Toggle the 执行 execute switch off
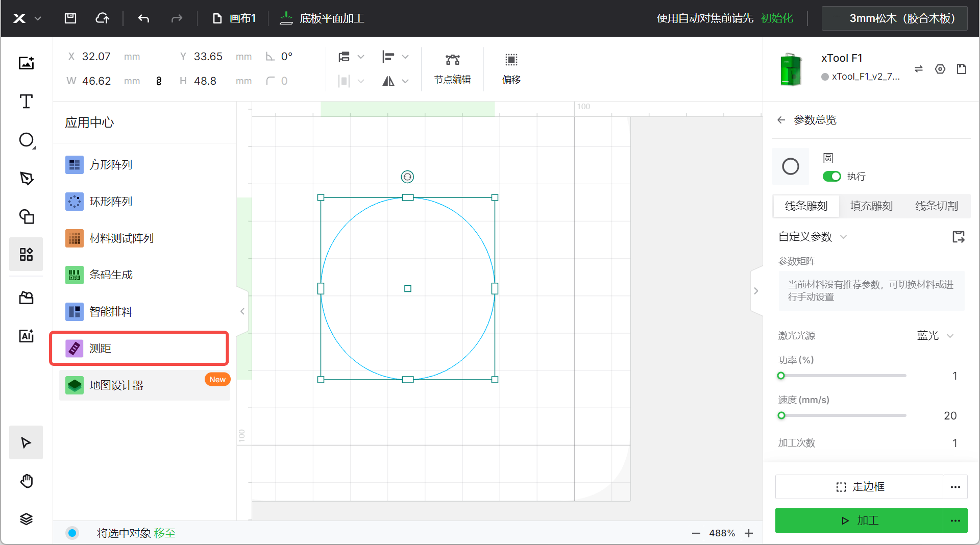This screenshot has width=980, height=545. coord(831,176)
